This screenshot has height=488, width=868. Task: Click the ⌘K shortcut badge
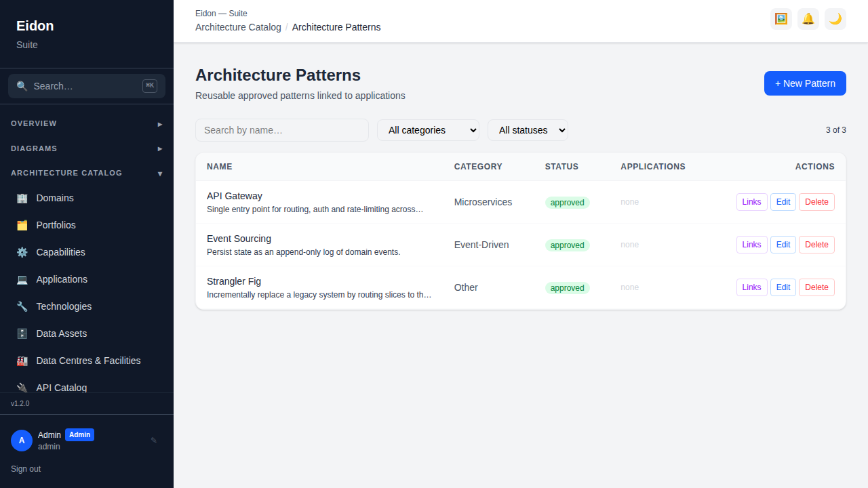pos(150,86)
